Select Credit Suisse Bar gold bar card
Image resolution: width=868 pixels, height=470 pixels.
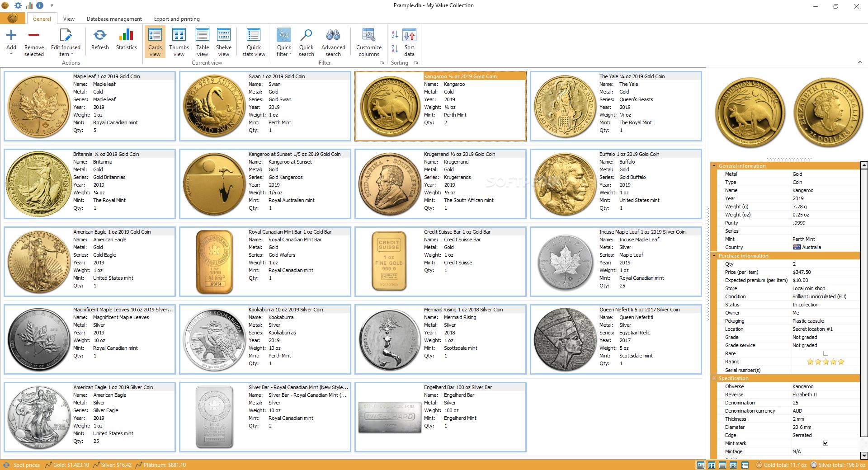pos(440,262)
